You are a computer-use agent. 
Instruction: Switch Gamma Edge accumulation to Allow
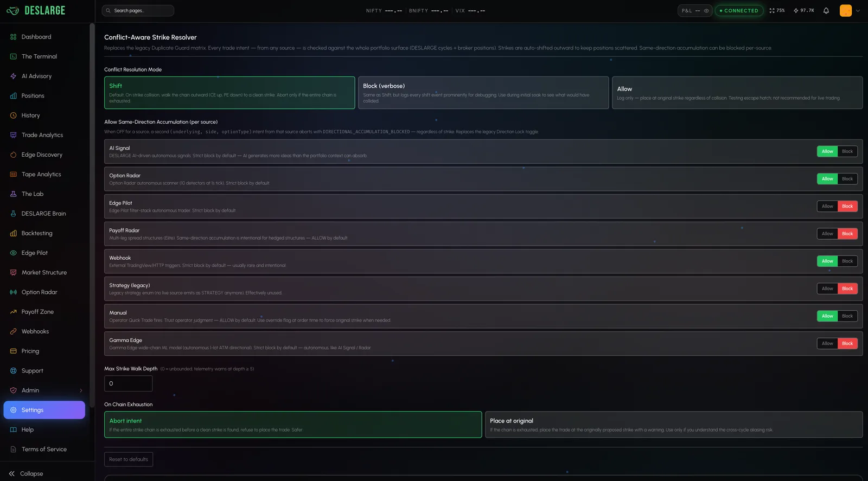tap(827, 343)
